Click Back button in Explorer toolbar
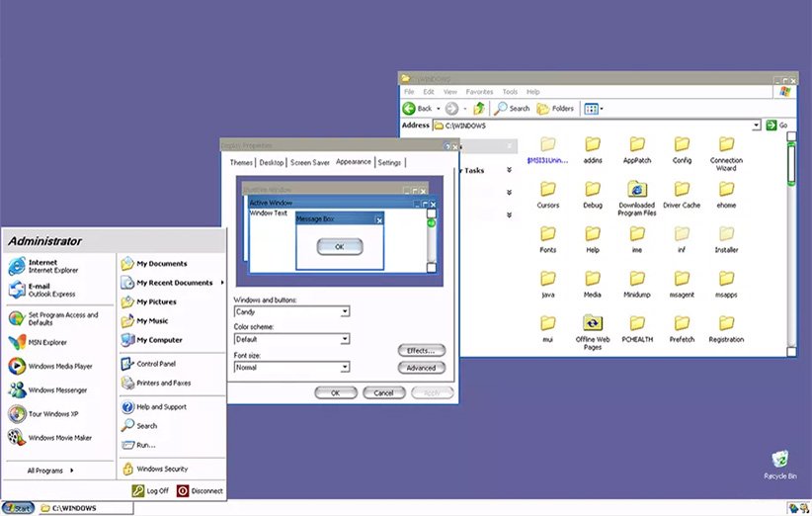This screenshot has height=516, width=812. click(x=418, y=109)
